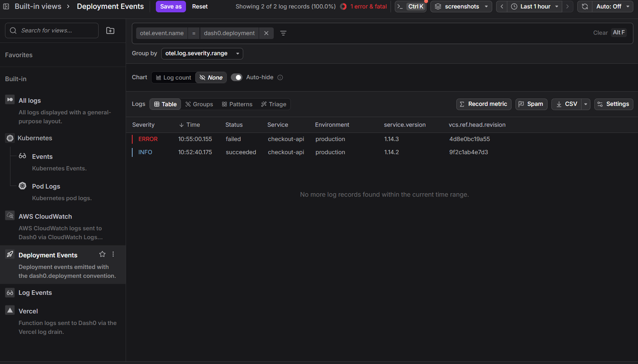Click the All logs view icon
The width and height of the screenshot is (638, 364).
[x=10, y=100]
